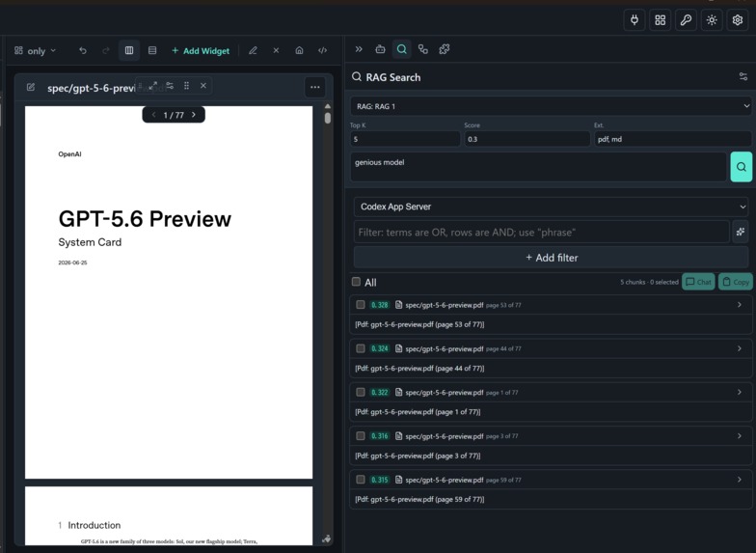756x553 pixels.
Task: Click the Copy button for selected chunks
Action: click(x=736, y=282)
